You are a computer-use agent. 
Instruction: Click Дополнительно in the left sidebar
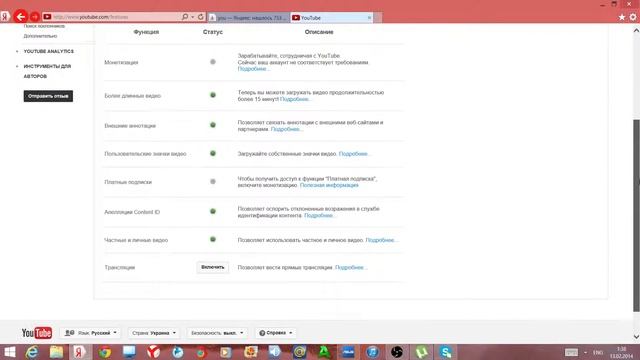click(40, 36)
